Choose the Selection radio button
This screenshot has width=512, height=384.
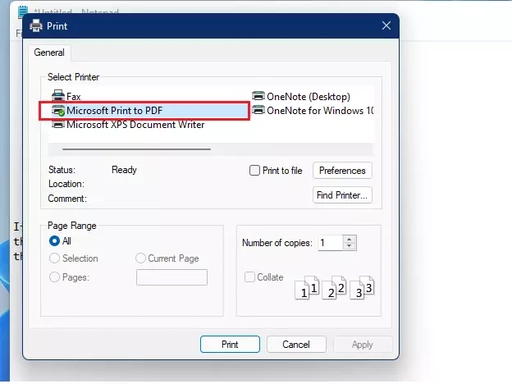(x=54, y=258)
